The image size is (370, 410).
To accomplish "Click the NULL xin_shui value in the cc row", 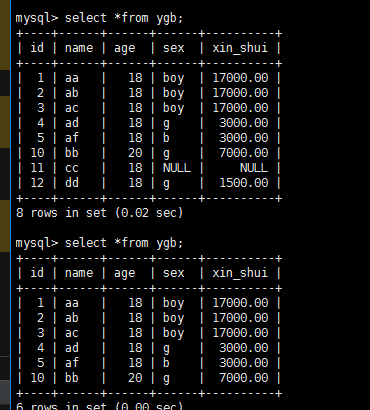I will (254, 168).
